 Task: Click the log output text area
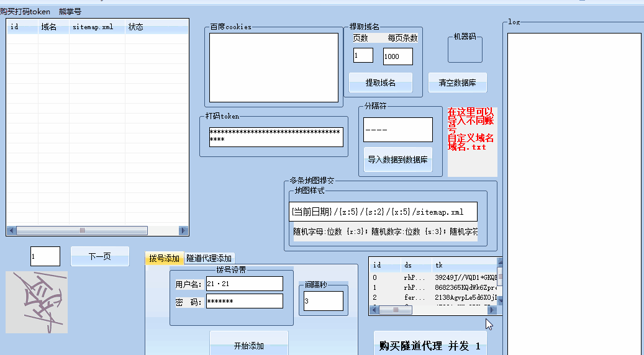[x=574, y=194]
